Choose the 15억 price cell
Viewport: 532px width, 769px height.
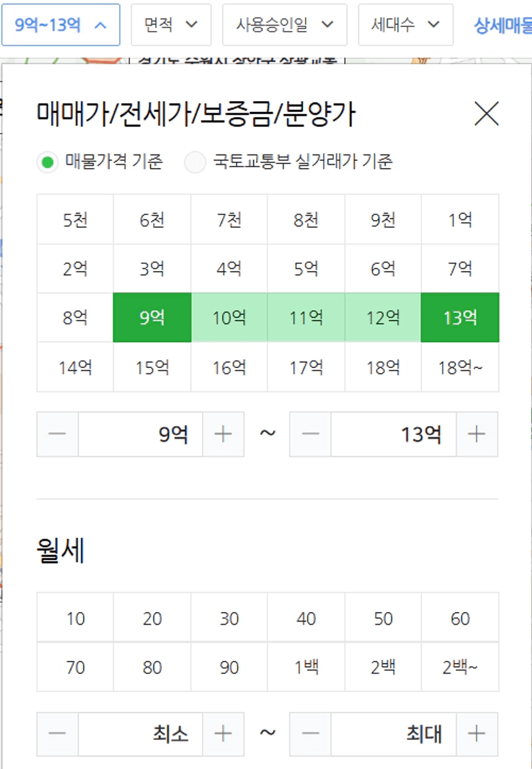pos(152,367)
